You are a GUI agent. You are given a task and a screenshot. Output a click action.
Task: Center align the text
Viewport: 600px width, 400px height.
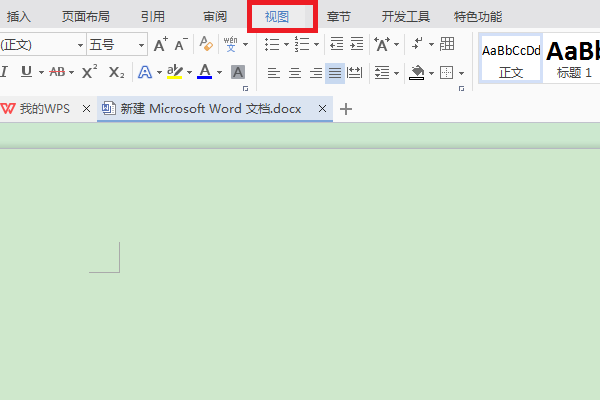click(x=295, y=73)
